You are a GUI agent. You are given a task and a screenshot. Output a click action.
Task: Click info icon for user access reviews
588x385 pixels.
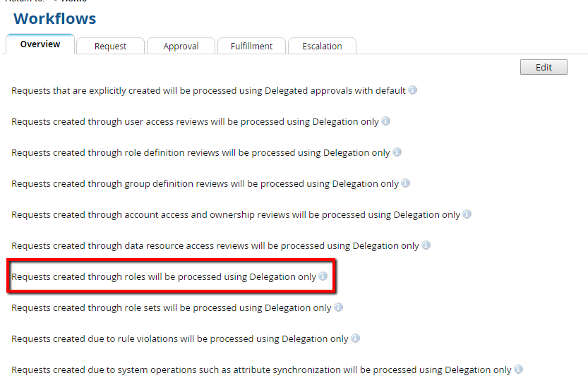(x=386, y=121)
